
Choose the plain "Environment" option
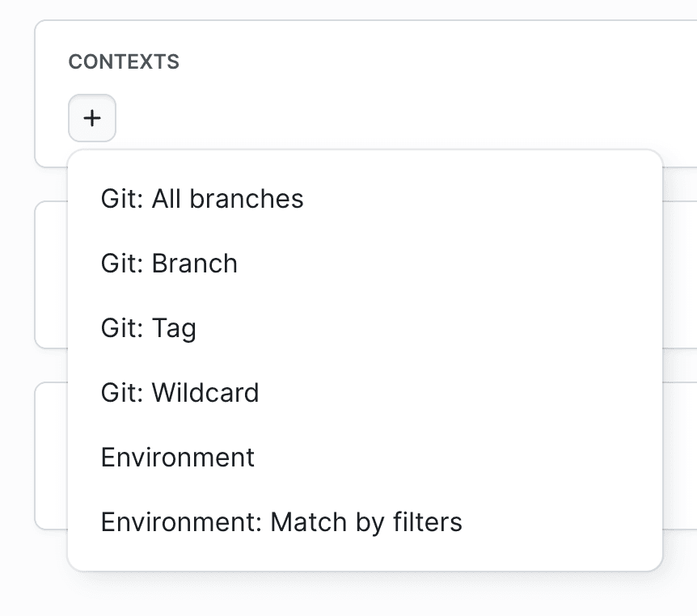tap(178, 458)
